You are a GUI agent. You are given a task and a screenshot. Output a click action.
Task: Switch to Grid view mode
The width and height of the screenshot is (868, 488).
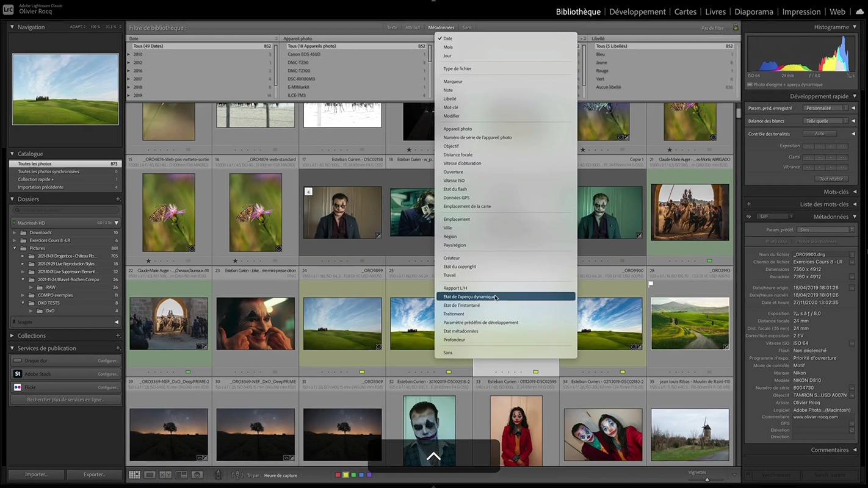pyautogui.click(x=134, y=475)
